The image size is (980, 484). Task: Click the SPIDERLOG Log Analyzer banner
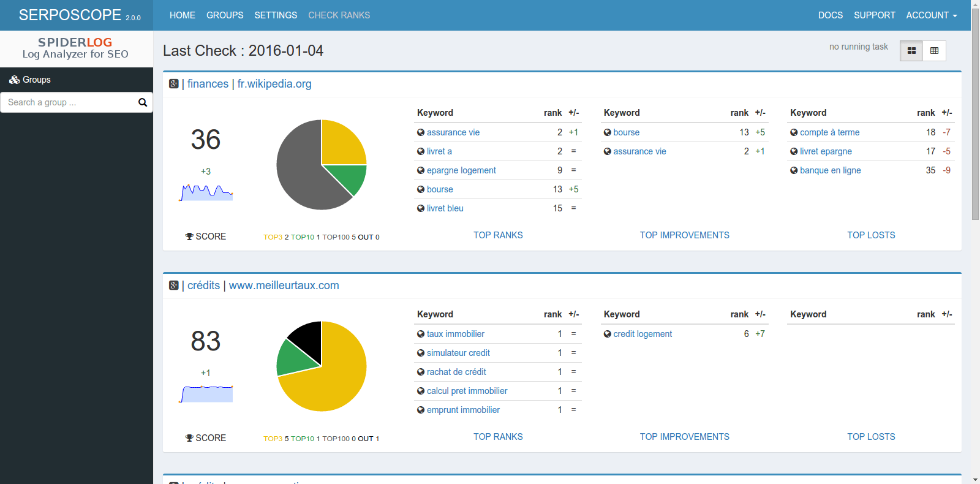click(76, 48)
